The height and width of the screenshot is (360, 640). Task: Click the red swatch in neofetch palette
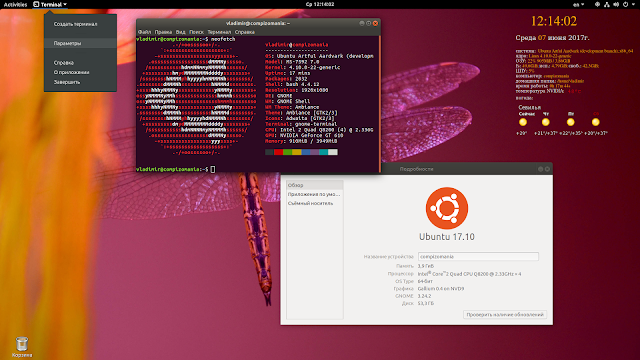[x=278, y=152]
